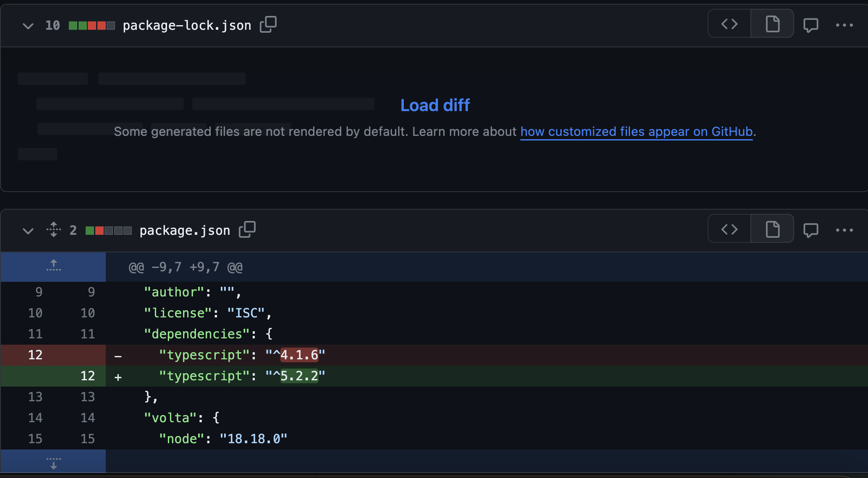Comment on package.json file
Screen dimensions: 868x478
pyautogui.click(x=810, y=230)
